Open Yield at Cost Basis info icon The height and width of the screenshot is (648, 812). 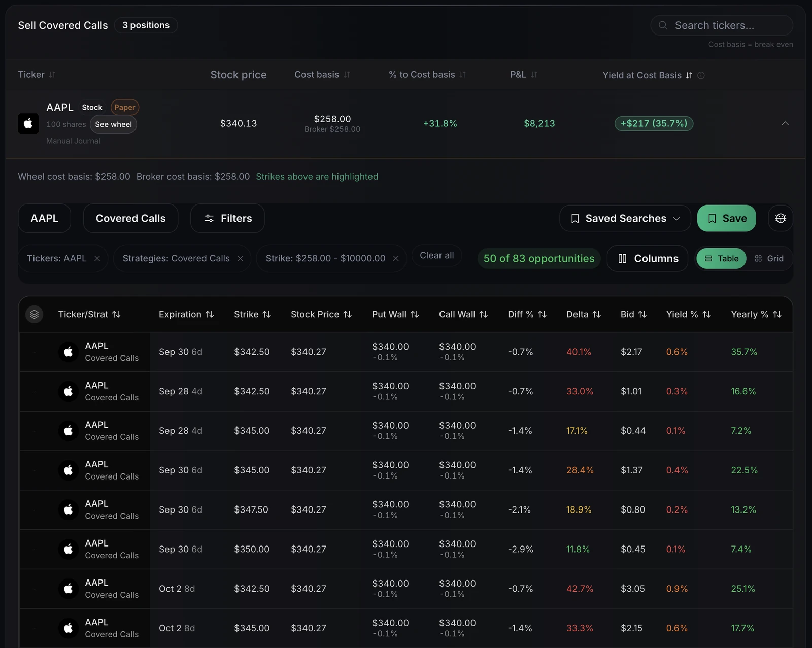coord(701,75)
